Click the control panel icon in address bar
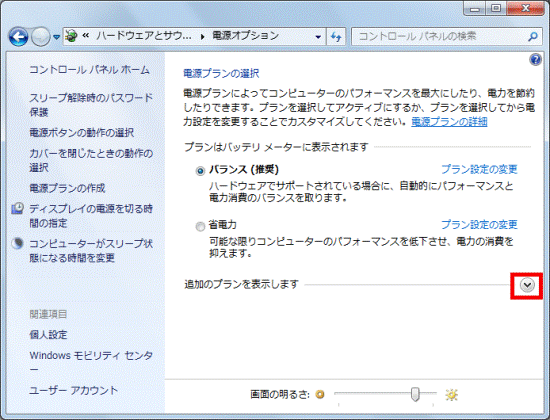 pyautogui.click(x=72, y=36)
